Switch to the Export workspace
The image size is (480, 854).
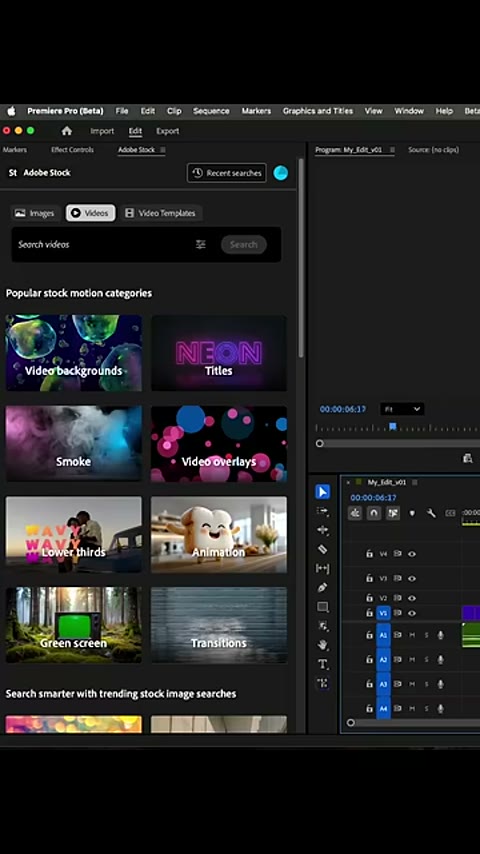(x=167, y=131)
